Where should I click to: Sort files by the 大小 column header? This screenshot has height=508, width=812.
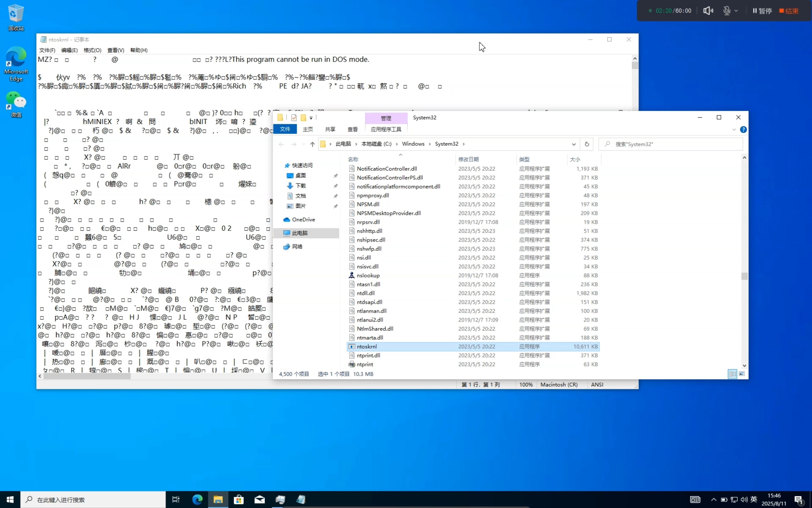pyautogui.click(x=575, y=159)
